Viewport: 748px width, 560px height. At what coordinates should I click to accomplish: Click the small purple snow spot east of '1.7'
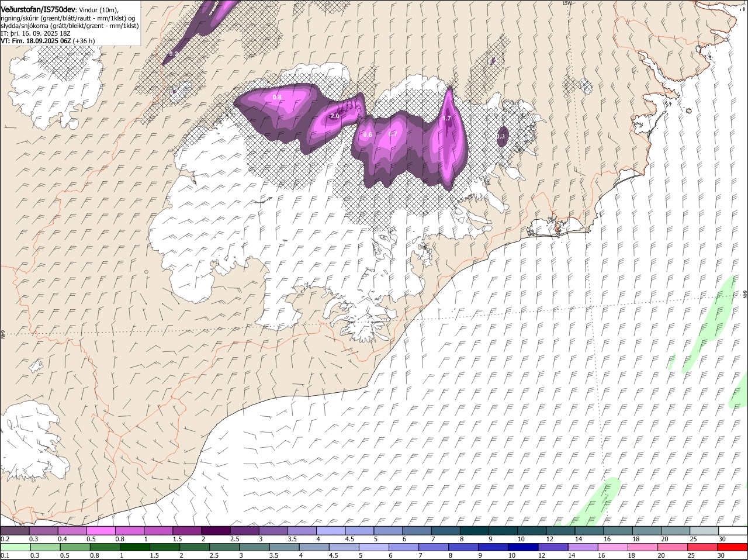(x=501, y=136)
